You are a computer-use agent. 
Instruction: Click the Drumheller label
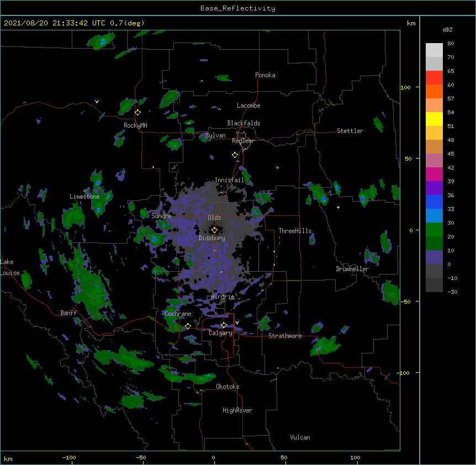pos(352,269)
